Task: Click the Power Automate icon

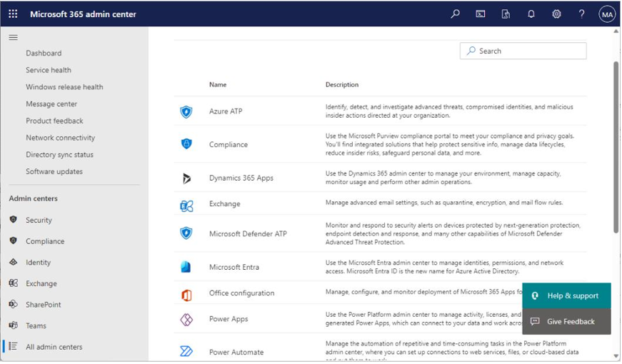Action: [x=186, y=351]
